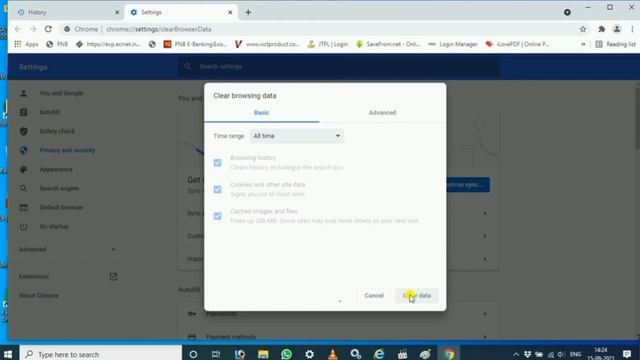
Task: Open Task View on taskbar
Action: tap(216, 354)
